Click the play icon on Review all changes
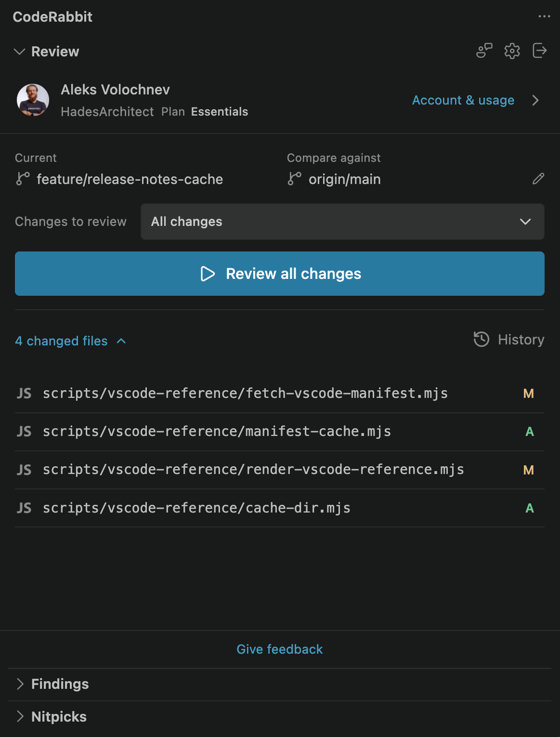Screen dimensions: 560x737 click(x=208, y=274)
